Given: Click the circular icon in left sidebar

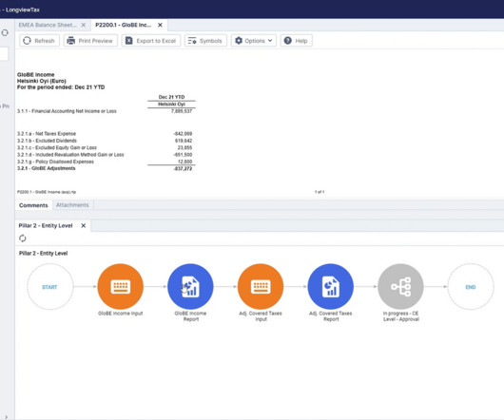Looking at the screenshot, I should [x=5, y=32].
